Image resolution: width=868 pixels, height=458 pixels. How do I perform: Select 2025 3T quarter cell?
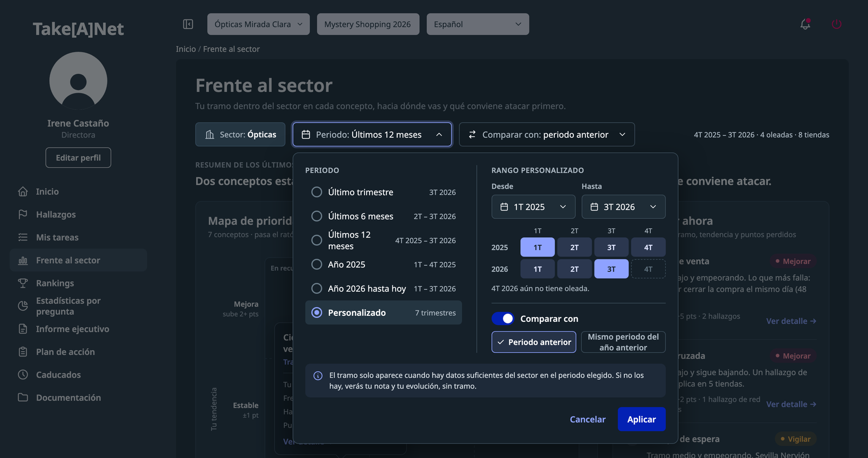tap(611, 247)
